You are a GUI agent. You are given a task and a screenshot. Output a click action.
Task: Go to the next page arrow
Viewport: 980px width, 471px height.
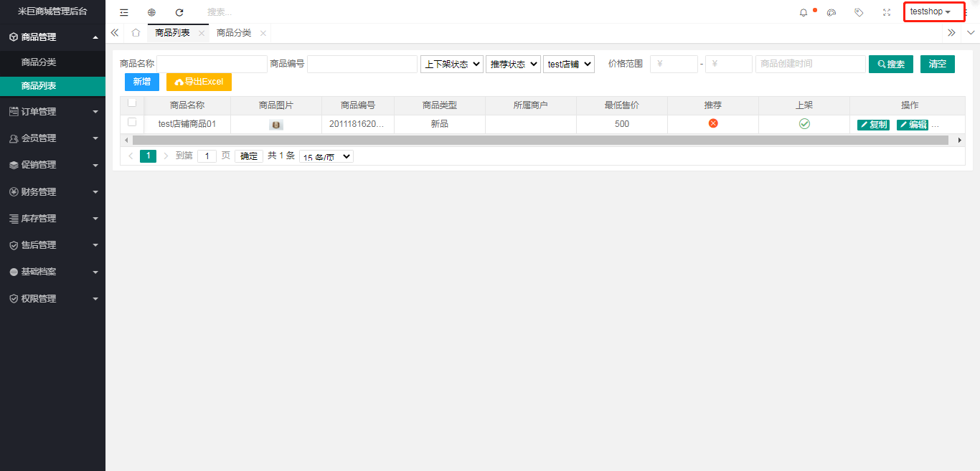pos(166,156)
